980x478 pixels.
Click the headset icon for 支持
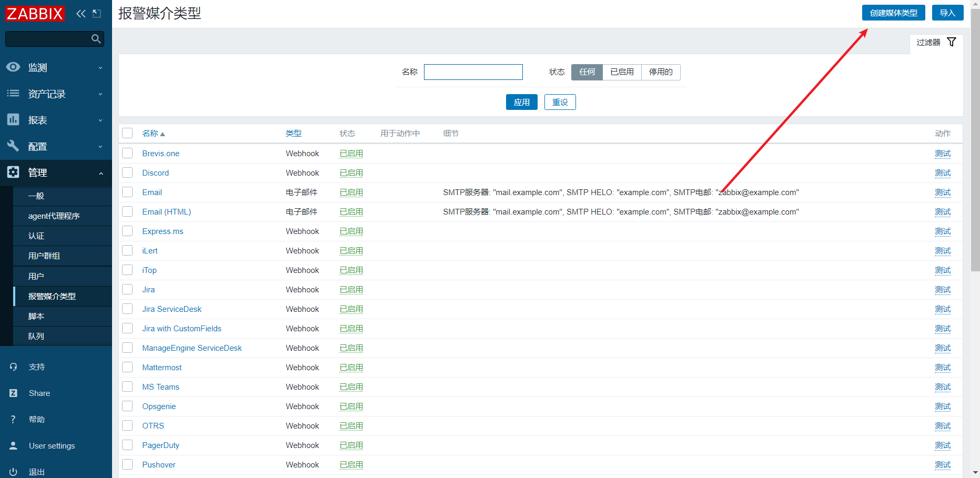coord(13,367)
